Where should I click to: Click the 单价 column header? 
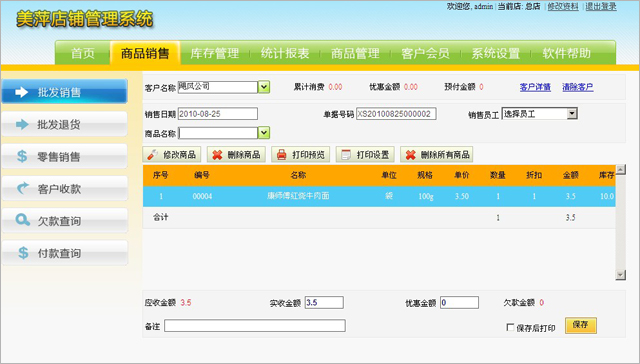462,175
